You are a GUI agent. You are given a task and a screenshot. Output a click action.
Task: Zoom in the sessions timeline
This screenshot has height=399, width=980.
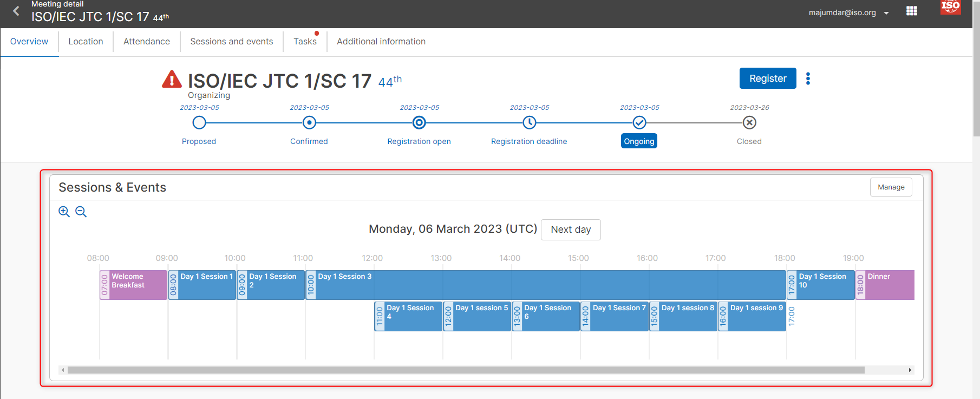[x=64, y=212]
